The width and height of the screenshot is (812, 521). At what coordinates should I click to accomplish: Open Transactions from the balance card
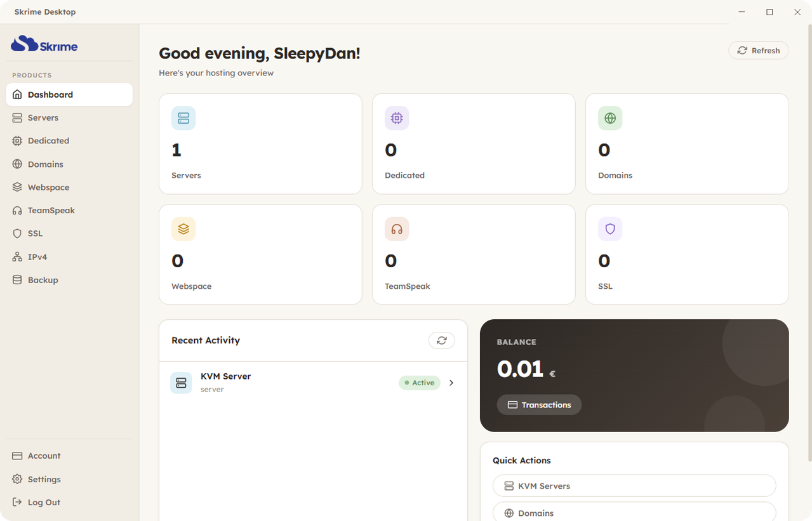[x=539, y=405]
